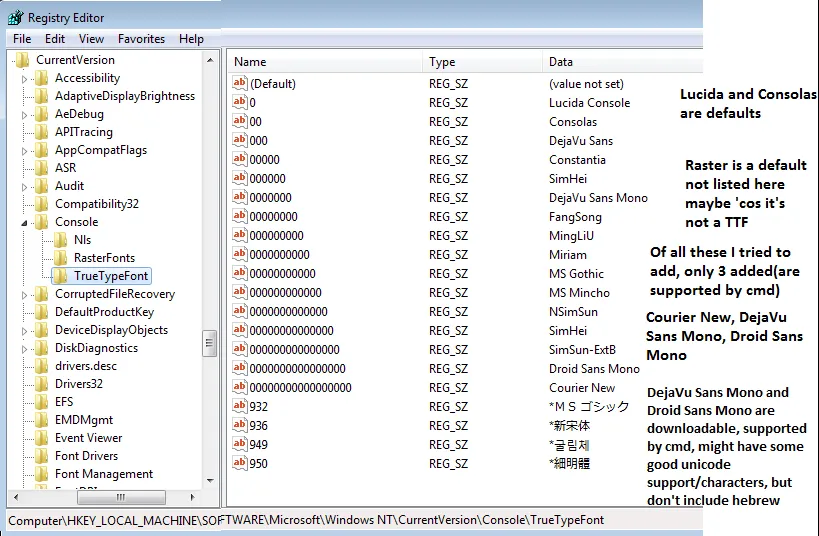Click the icon of the Lucida Console entry
This screenshot has height=536, width=819.
click(240, 102)
